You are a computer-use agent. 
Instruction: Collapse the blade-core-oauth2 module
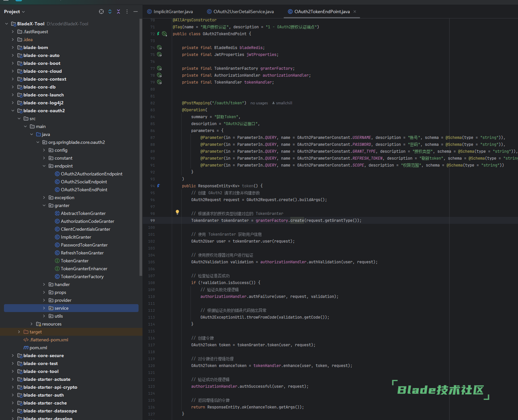[x=13, y=111]
